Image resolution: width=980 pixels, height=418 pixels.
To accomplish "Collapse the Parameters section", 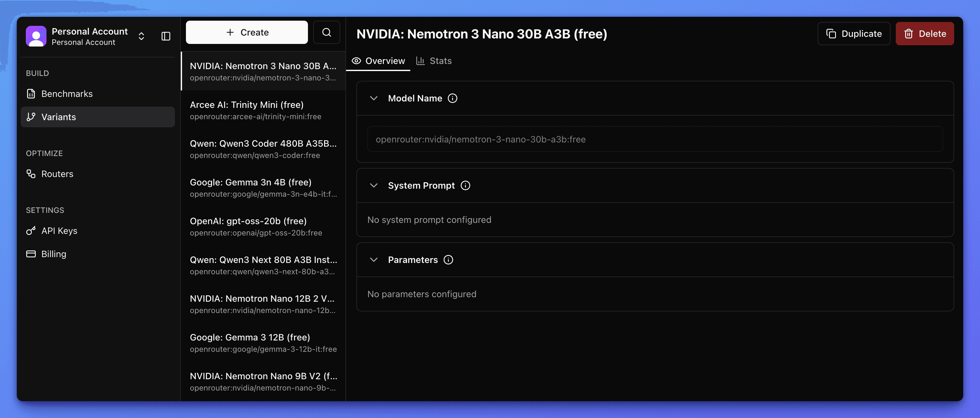I will (x=373, y=260).
